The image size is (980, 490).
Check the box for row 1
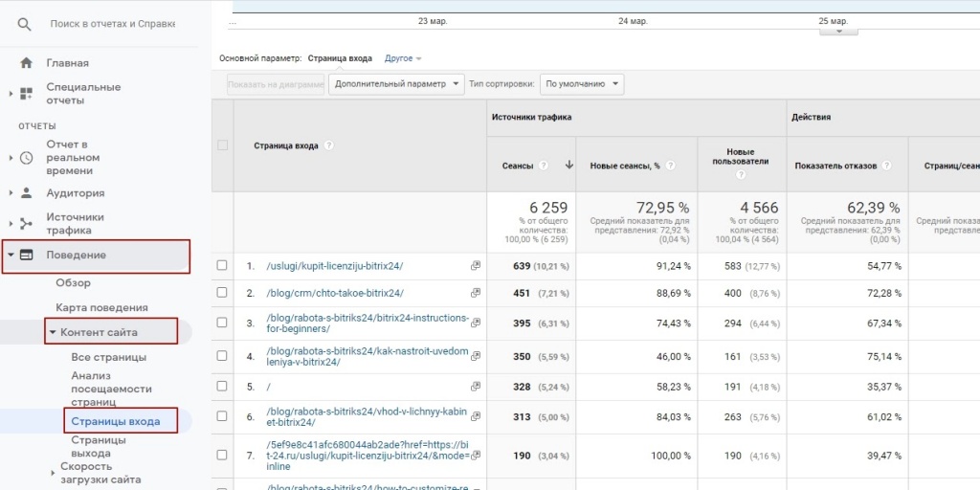(x=222, y=266)
